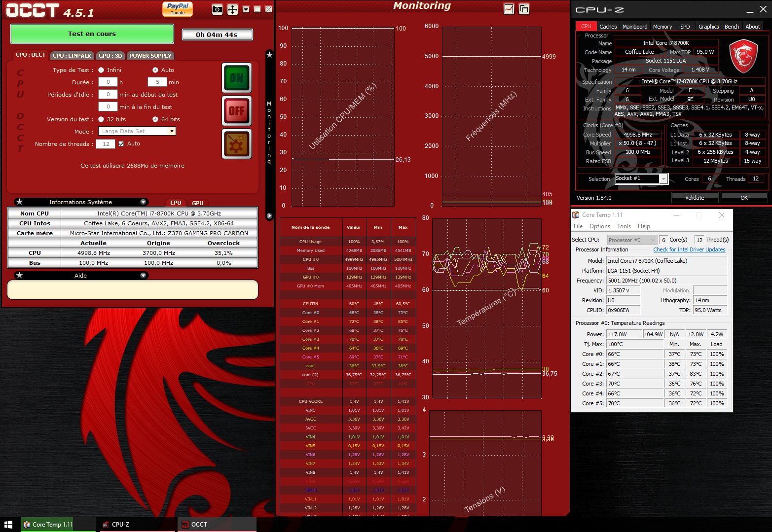Image resolution: width=772 pixels, height=532 pixels.
Task: Click the Test en cours status button
Action: pos(92,34)
